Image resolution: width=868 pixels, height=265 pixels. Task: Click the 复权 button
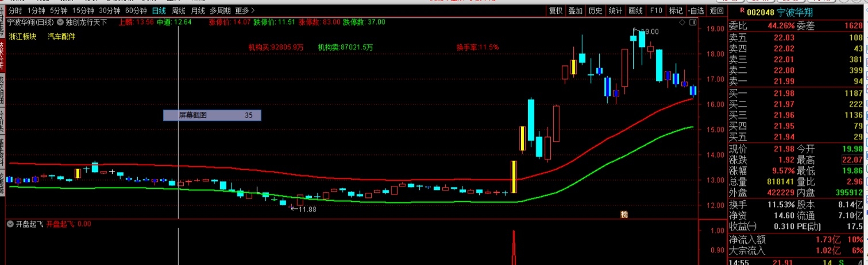click(555, 10)
